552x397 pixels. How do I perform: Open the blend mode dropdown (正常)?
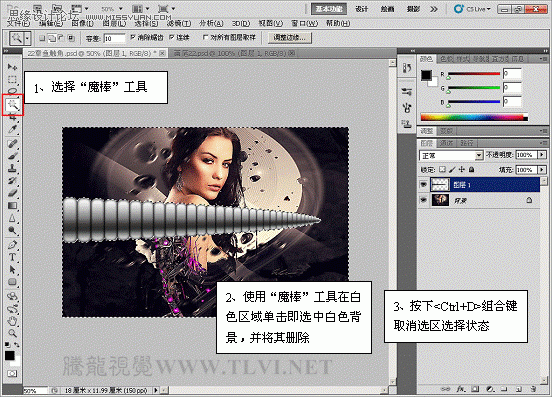(x=451, y=155)
